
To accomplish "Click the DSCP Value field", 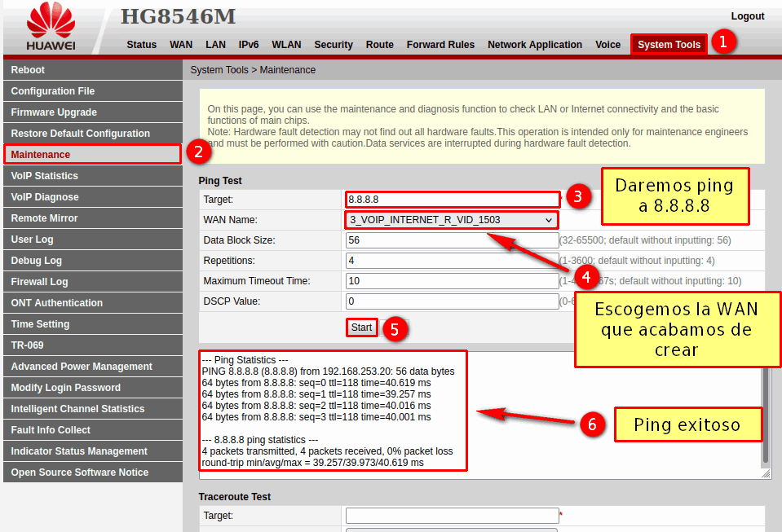I will (x=452, y=301).
